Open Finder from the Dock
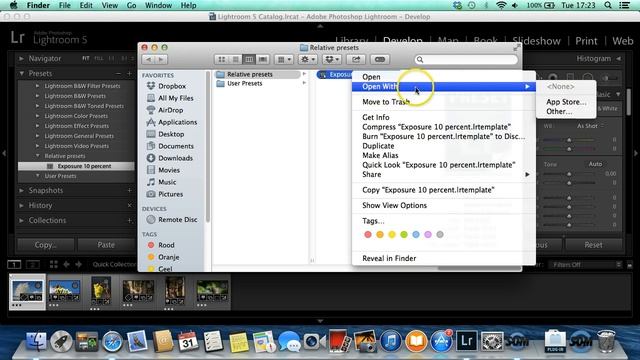Viewport: 640px width, 360px height. point(36,341)
